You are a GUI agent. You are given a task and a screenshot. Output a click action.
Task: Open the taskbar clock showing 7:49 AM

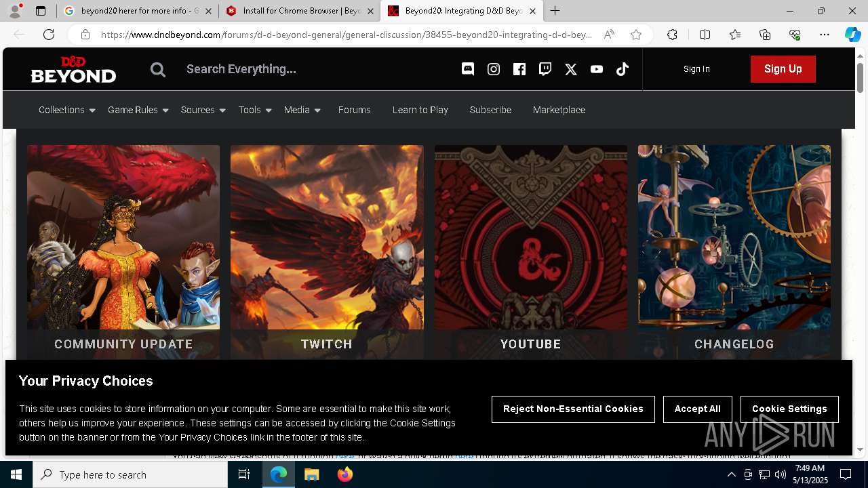[x=810, y=474]
